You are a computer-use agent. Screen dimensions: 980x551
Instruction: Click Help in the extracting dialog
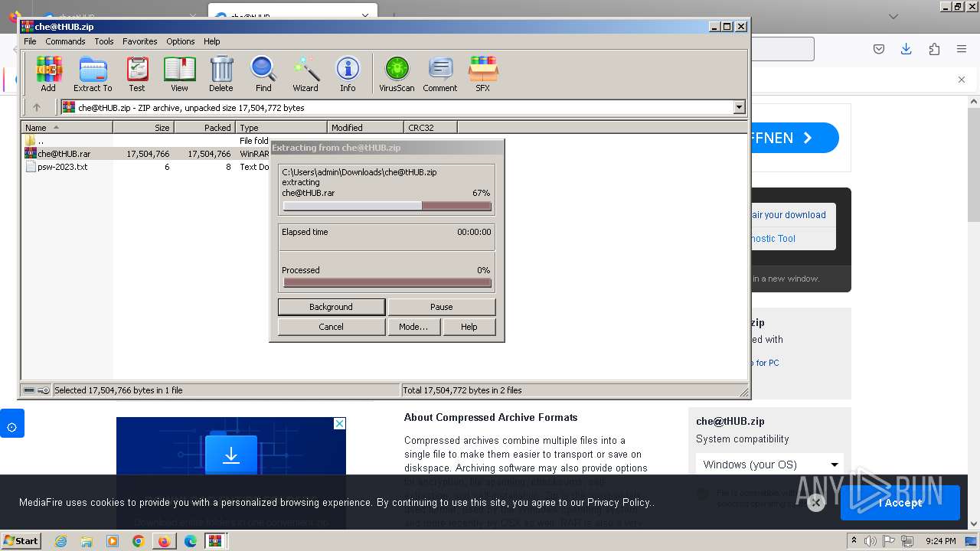(469, 327)
